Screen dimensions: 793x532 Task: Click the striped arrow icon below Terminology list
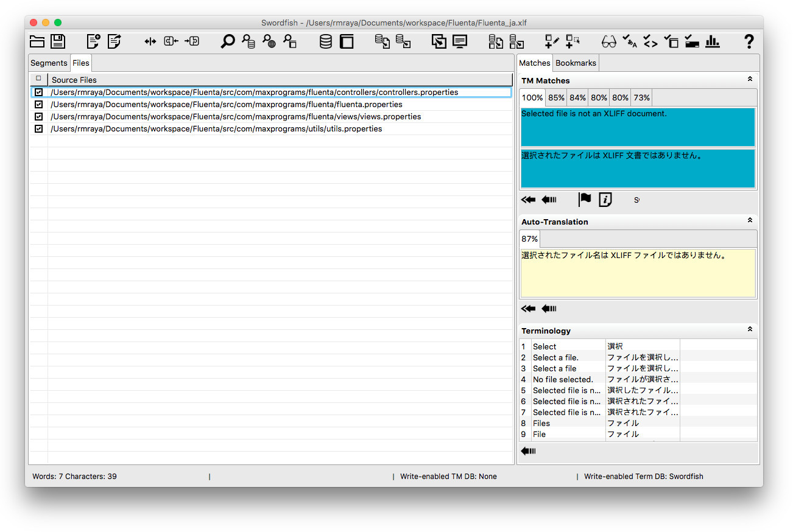click(528, 451)
